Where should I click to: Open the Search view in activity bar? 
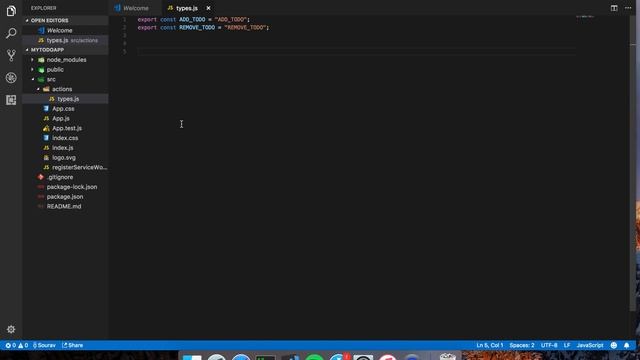click(11, 33)
